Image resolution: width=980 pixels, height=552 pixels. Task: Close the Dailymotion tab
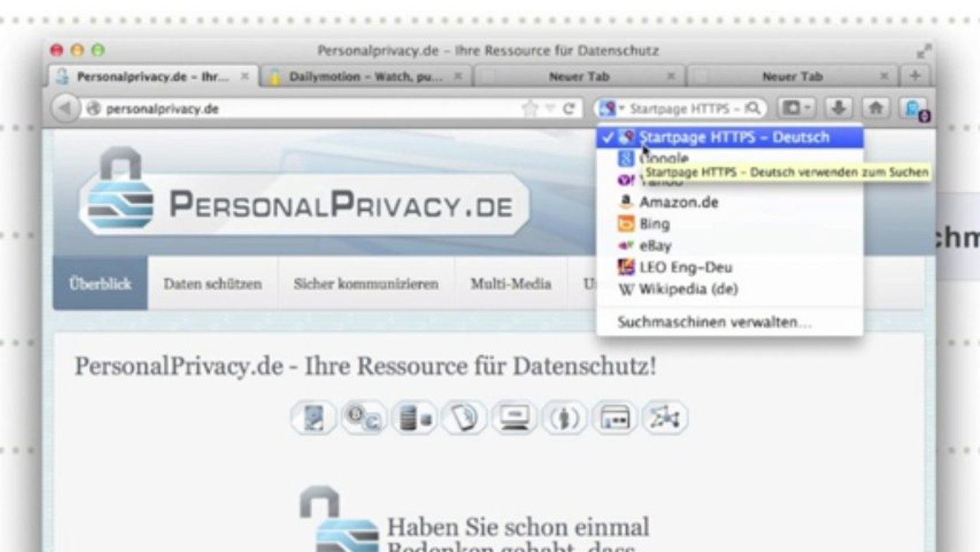(x=457, y=76)
